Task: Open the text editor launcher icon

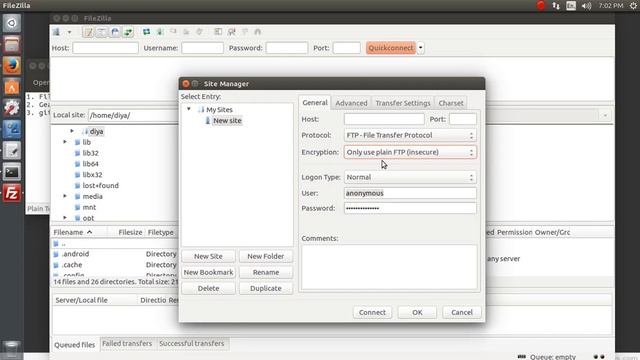Action: click(11, 151)
